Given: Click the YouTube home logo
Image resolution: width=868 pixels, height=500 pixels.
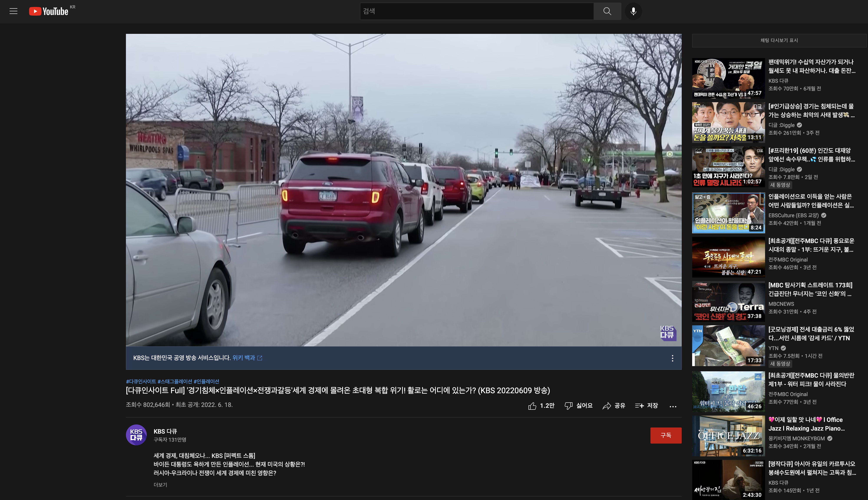Looking at the screenshot, I should pos(49,11).
